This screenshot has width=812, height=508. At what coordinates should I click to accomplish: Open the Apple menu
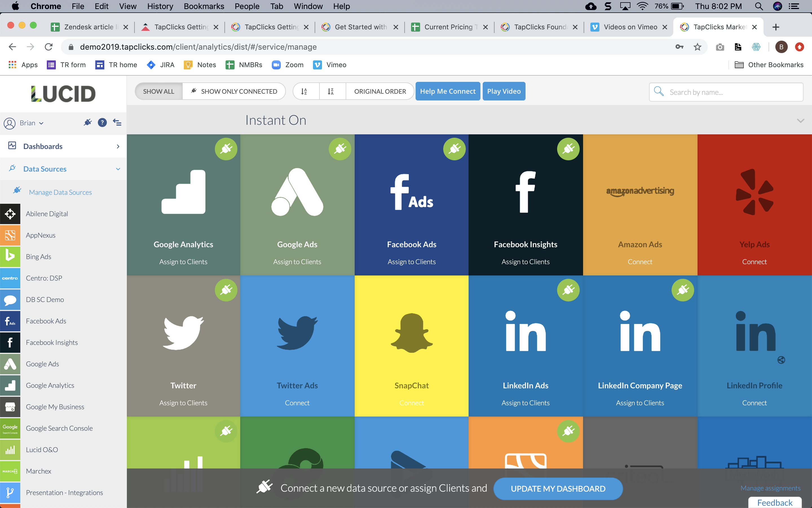(15, 6)
